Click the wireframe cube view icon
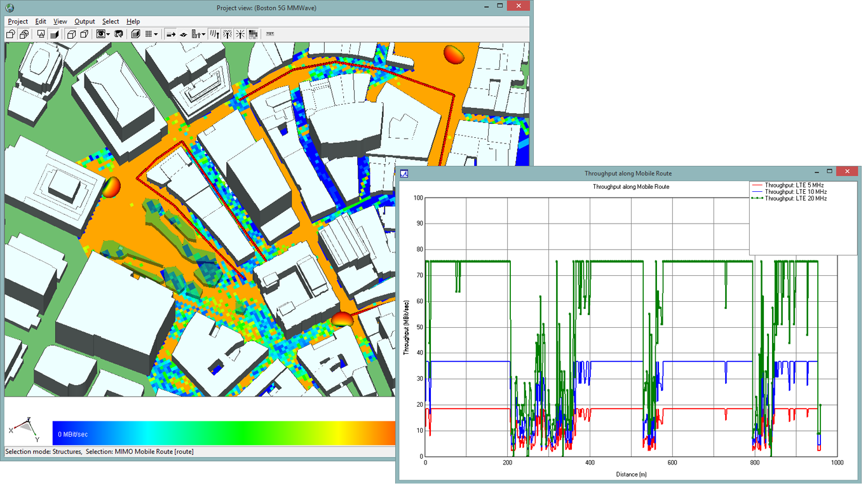 coord(72,34)
